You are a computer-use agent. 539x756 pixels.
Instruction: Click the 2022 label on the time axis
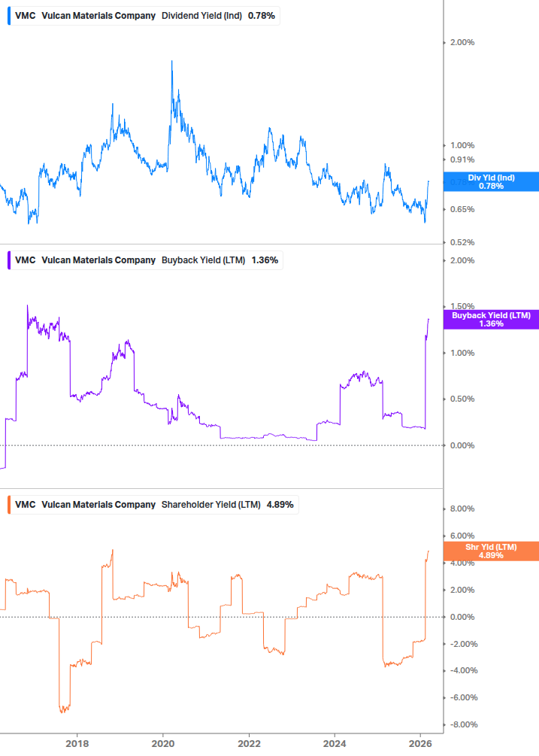pyautogui.click(x=249, y=743)
